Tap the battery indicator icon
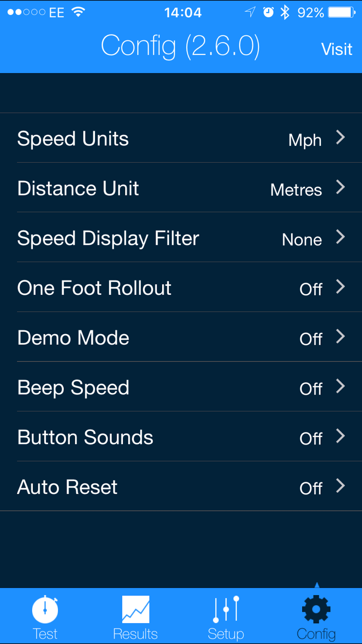 tap(342, 12)
